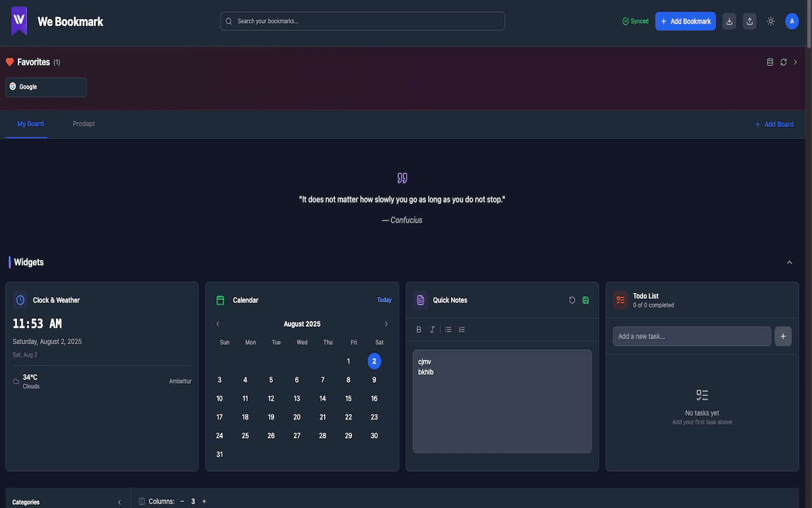This screenshot has height=508, width=812.
Task: Click the database icon in Favorites bar
Action: tap(770, 62)
